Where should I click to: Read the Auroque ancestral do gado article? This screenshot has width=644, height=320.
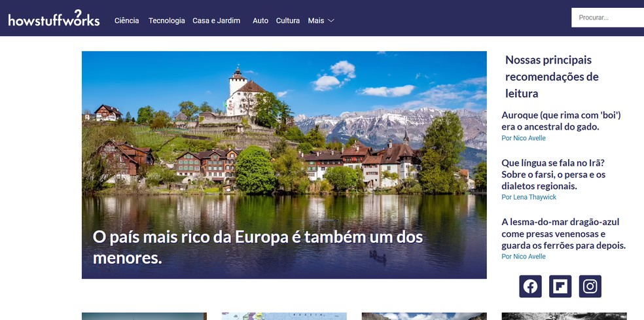click(561, 121)
